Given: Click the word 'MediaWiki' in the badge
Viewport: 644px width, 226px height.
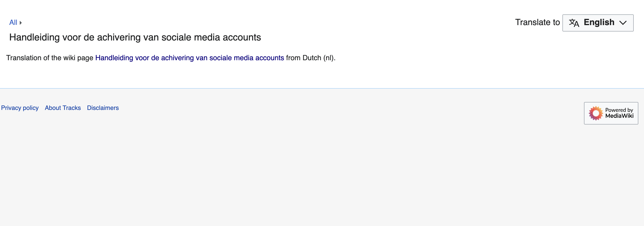Looking at the screenshot, I should point(619,116).
